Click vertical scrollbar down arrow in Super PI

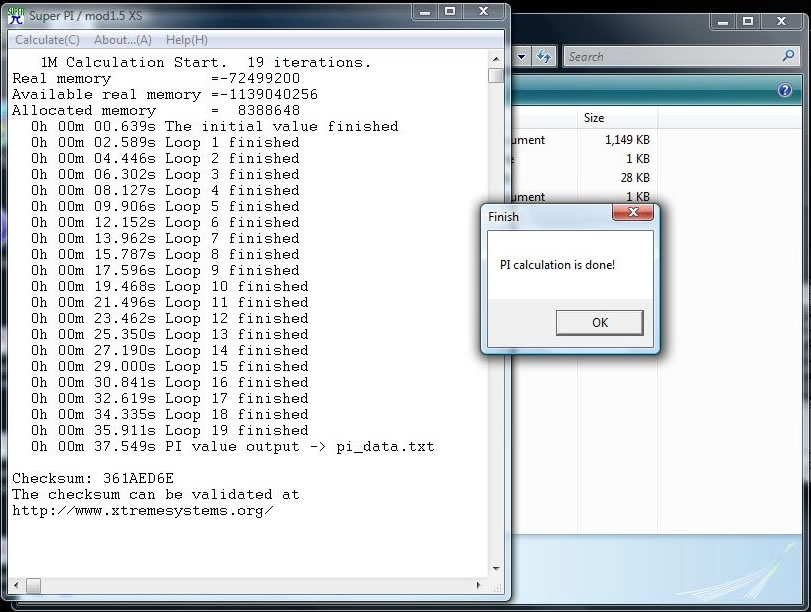496,569
